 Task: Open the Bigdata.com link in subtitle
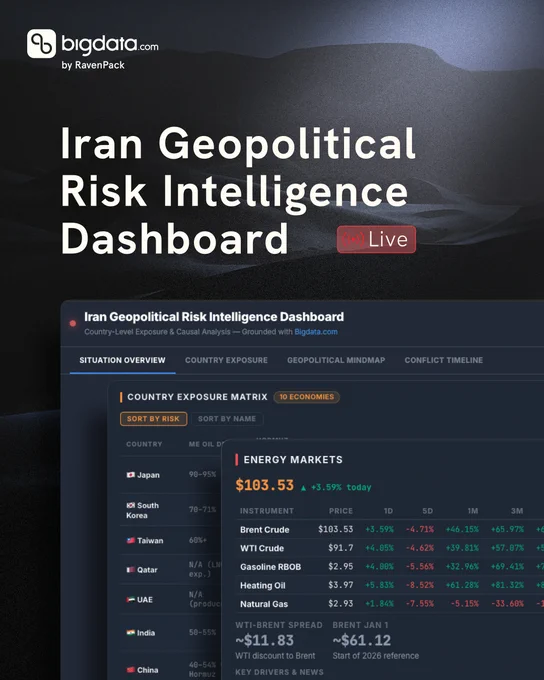[x=316, y=332]
